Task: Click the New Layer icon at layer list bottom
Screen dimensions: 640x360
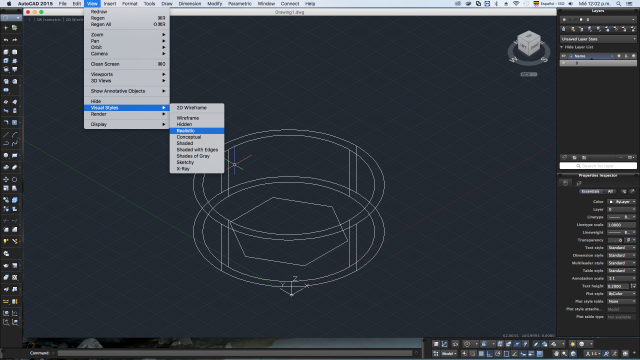Action: [564, 158]
